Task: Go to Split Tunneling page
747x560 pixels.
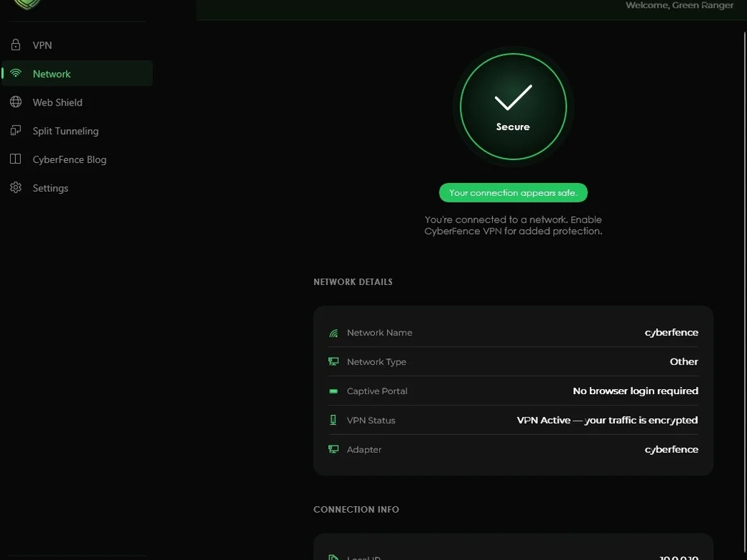Action: tap(77, 131)
